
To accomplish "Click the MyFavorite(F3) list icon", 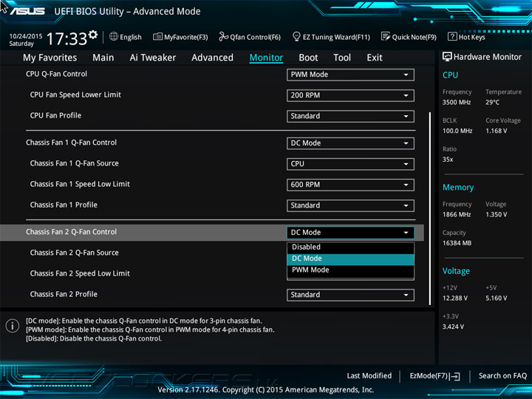I will coord(157,36).
